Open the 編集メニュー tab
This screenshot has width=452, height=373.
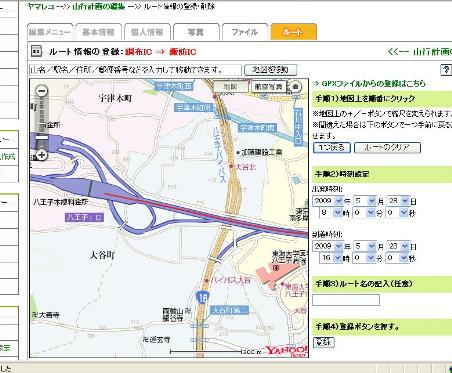click(50, 32)
